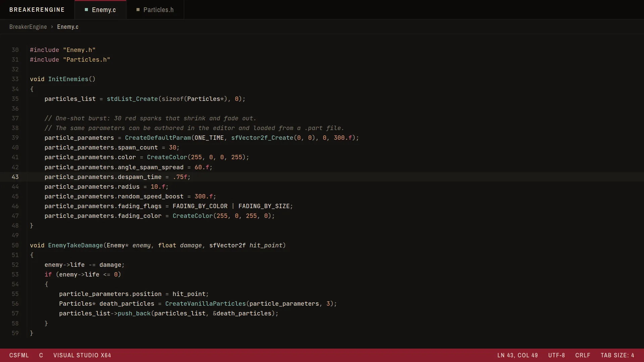The width and height of the screenshot is (644, 362).
Task: Click line number 33 in the gutter
Action: 15,79
